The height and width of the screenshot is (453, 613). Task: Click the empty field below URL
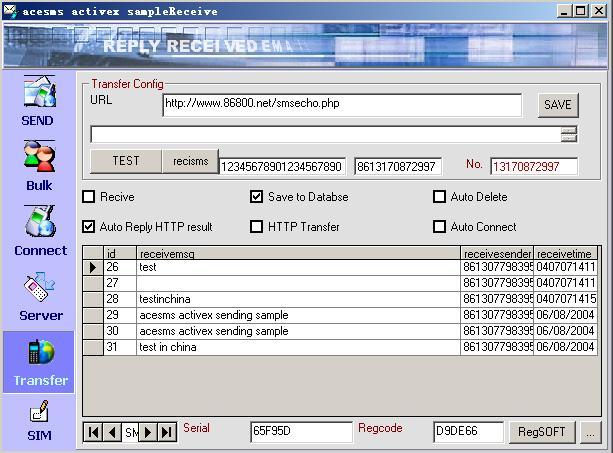coord(325,135)
